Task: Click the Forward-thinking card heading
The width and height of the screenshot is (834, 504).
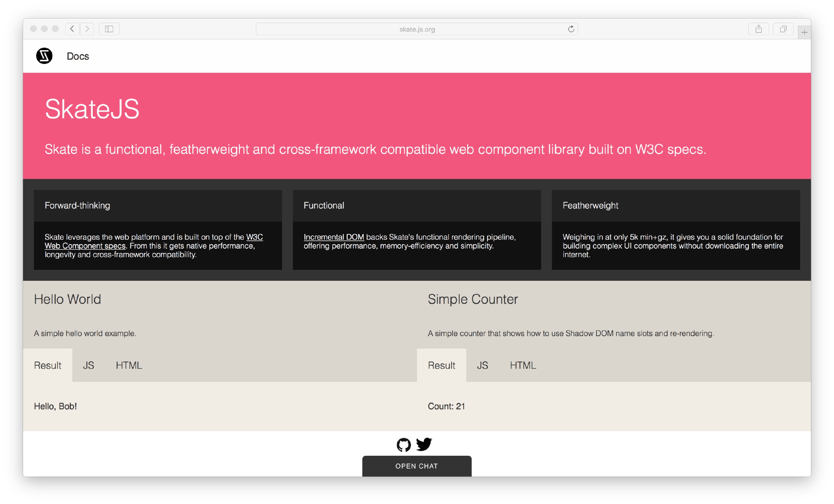Action: coord(78,206)
